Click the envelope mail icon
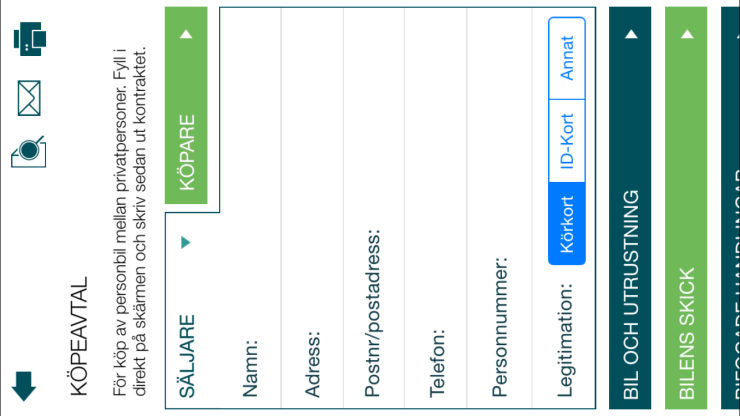 [29, 97]
